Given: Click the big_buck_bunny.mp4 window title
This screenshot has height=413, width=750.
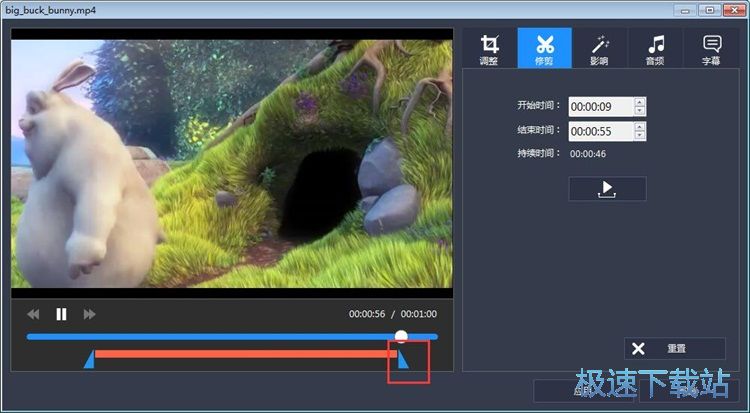Looking at the screenshot, I should pyautogui.click(x=51, y=10).
